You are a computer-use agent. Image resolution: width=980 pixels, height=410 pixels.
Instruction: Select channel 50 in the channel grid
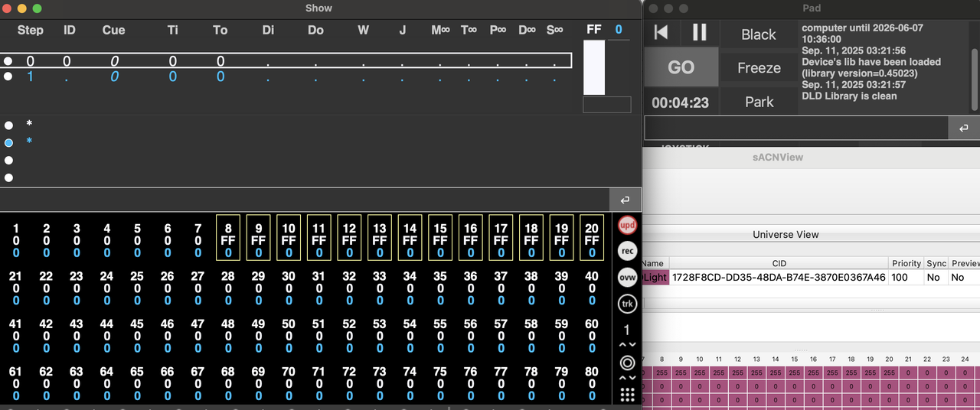point(289,336)
